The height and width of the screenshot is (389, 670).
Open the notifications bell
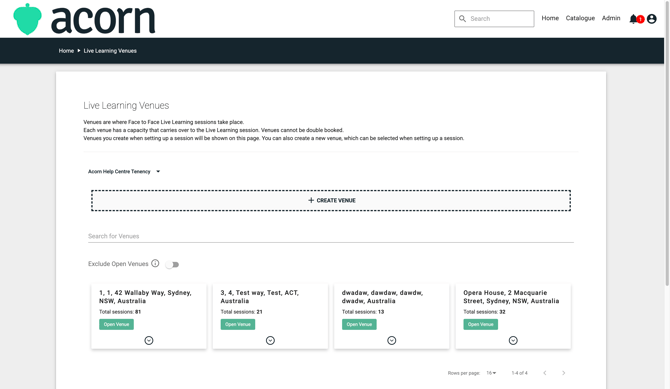(x=634, y=19)
